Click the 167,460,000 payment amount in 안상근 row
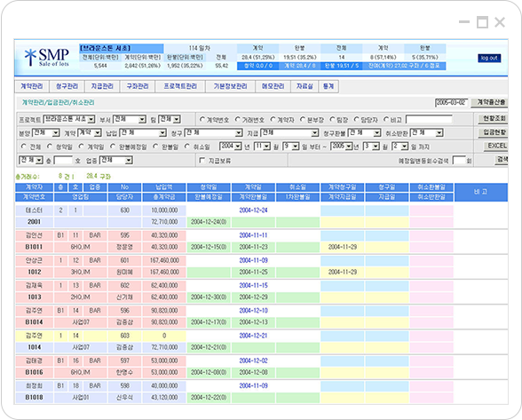The image size is (522, 420). [x=164, y=260]
